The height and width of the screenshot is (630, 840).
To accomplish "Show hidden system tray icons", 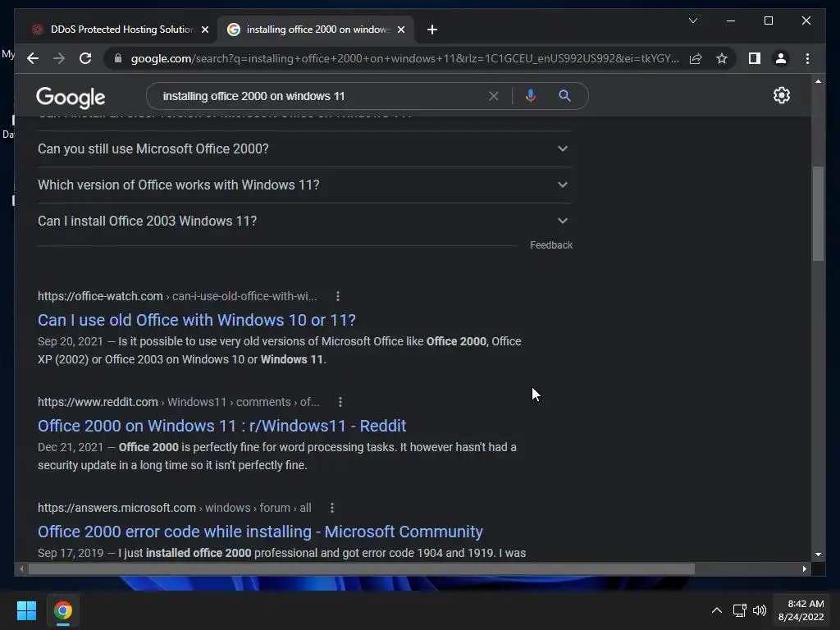I will pos(717,610).
